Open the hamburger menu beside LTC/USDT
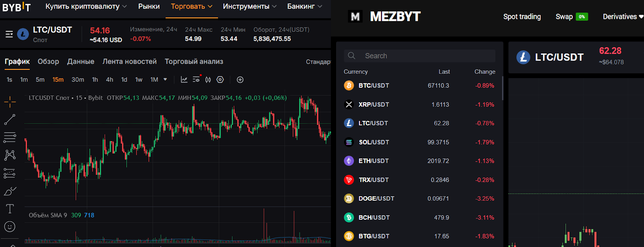 pos(9,34)
